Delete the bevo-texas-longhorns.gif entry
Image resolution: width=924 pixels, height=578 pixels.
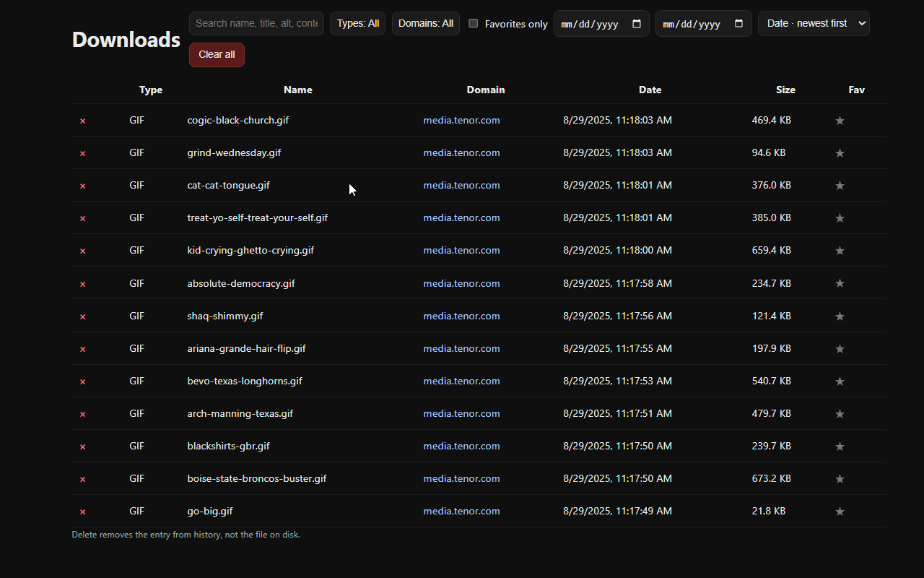[82, 381]
